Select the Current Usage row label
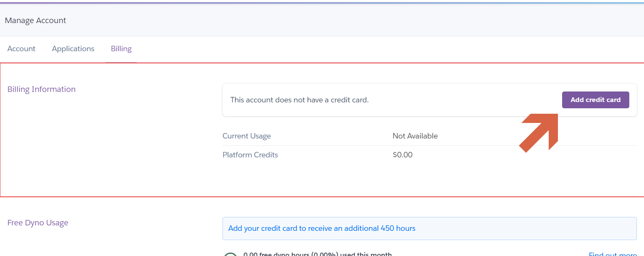This screenshot has width=644, height=256. (x=246, y=136)
